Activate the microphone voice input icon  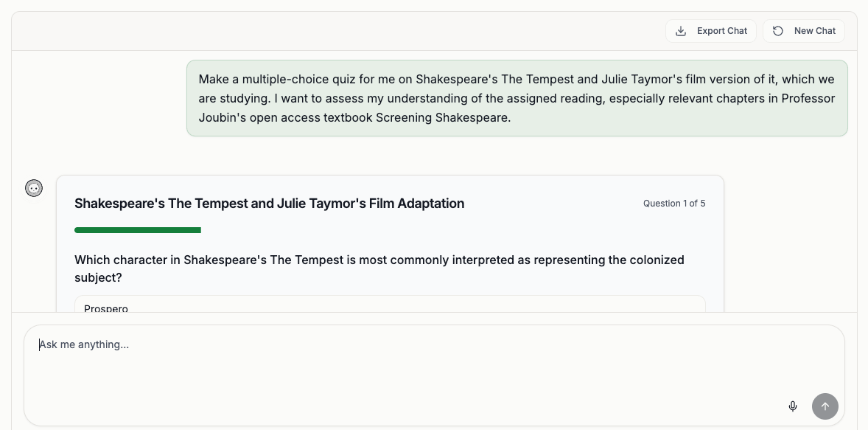click(x=793, y=406)
